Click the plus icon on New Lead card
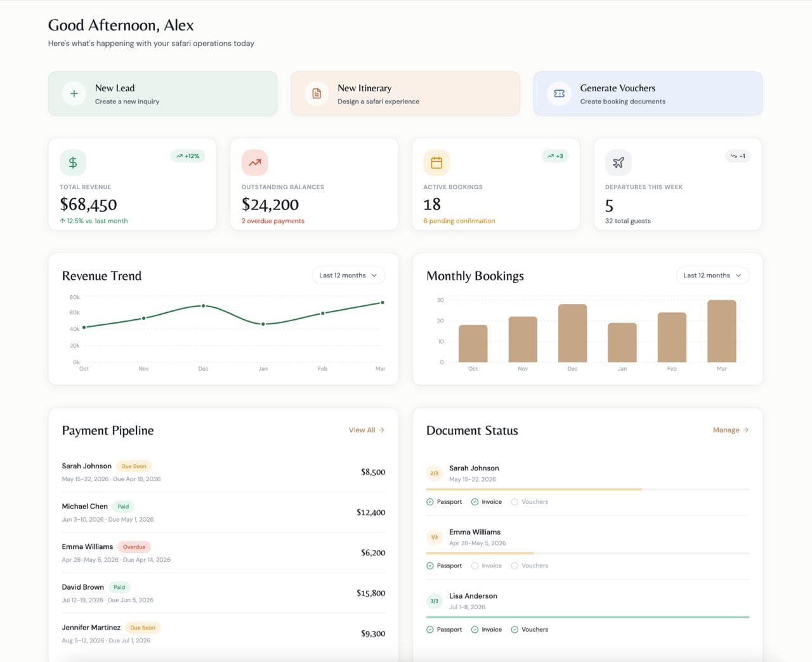 (x=74, y=93)
